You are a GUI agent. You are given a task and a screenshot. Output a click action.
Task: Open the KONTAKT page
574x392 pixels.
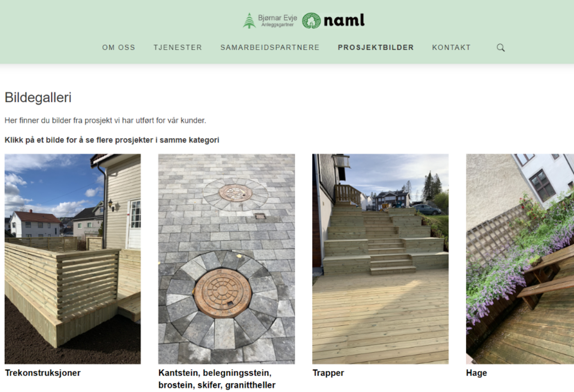click(x=451, y=48)
